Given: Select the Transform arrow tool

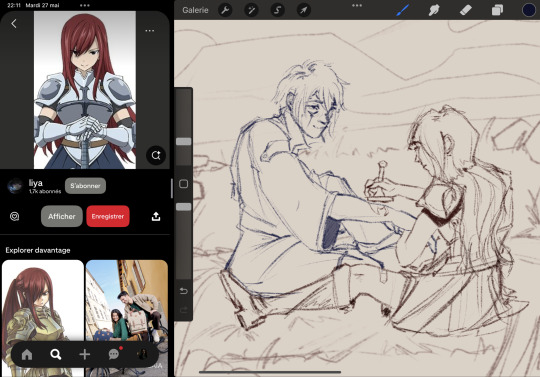Looking at the screenshot, I should coord(303,10).
